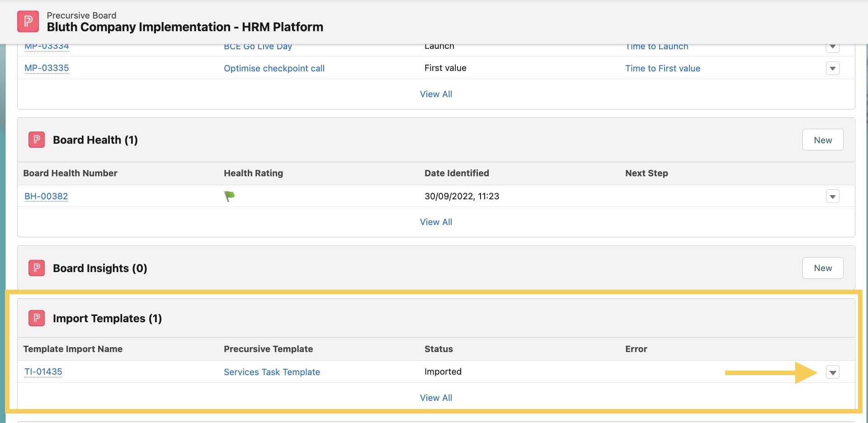Open the MP-03335 record link
Viewport: 868px width, 423px height.
coord(47,68)
